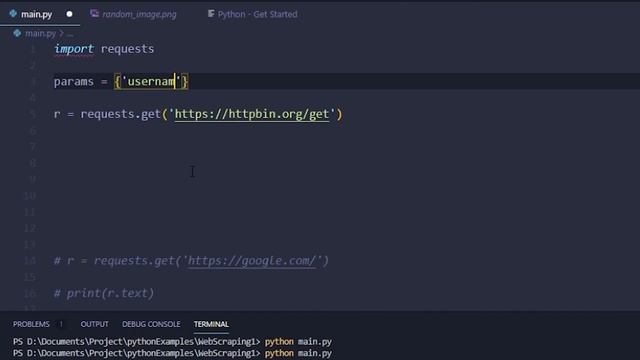
Task: Open the Debug Console panel tab
Action: point(151,324)
